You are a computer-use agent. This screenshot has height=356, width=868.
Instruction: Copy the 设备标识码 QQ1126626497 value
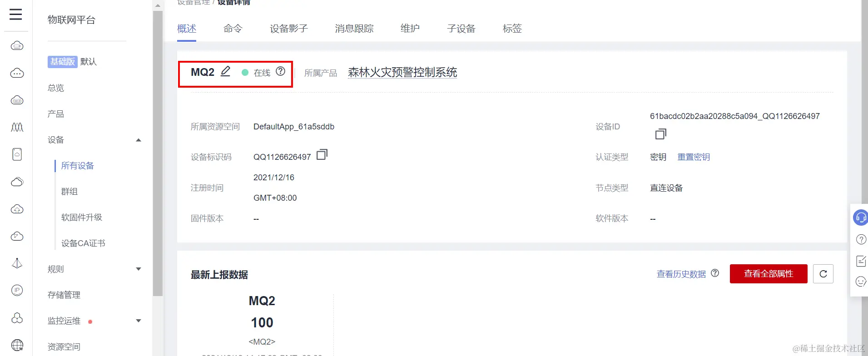click(x=322, y=155)
